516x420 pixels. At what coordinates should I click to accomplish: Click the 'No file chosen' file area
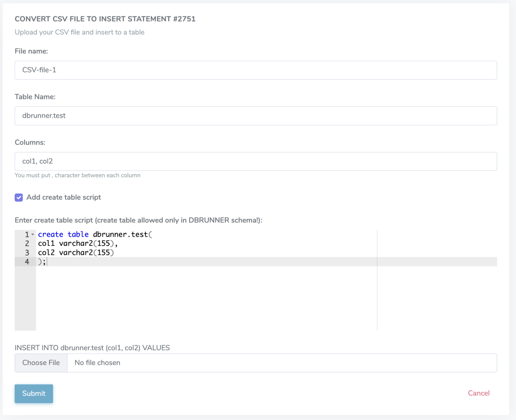pyautogui.click(x=98, y=363)
